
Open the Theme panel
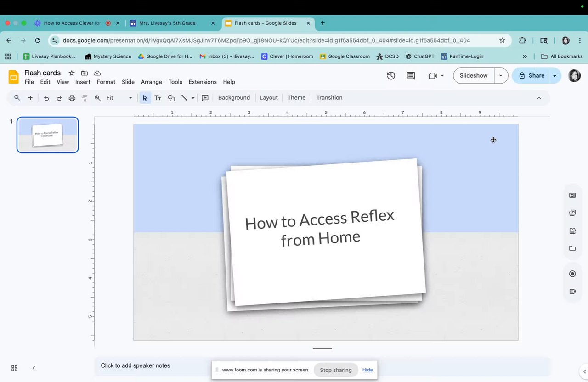[x=296, y=98]
